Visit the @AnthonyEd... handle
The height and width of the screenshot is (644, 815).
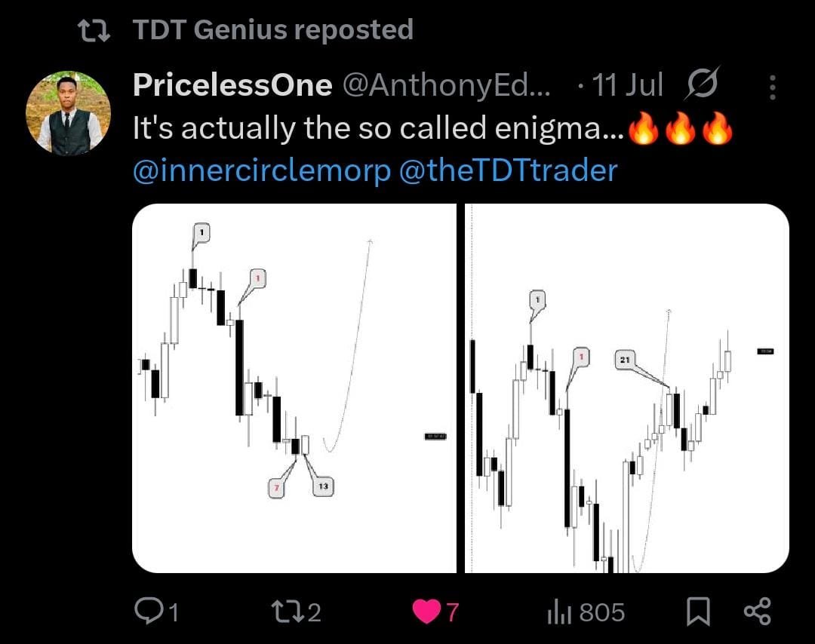click(447, 86)
